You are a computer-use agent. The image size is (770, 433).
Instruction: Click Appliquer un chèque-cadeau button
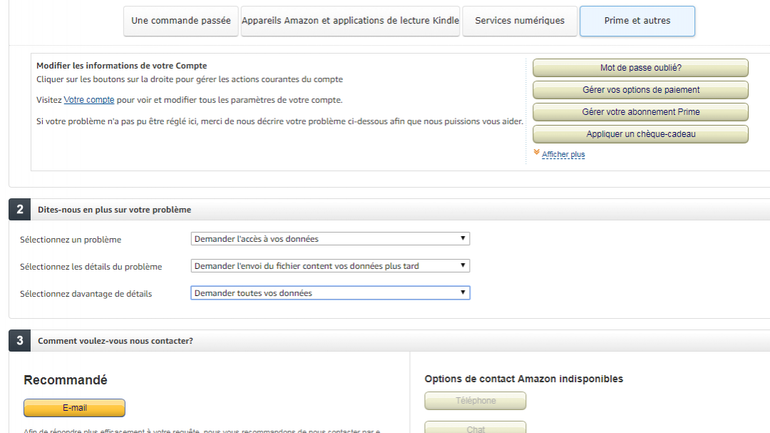point(640,134)
